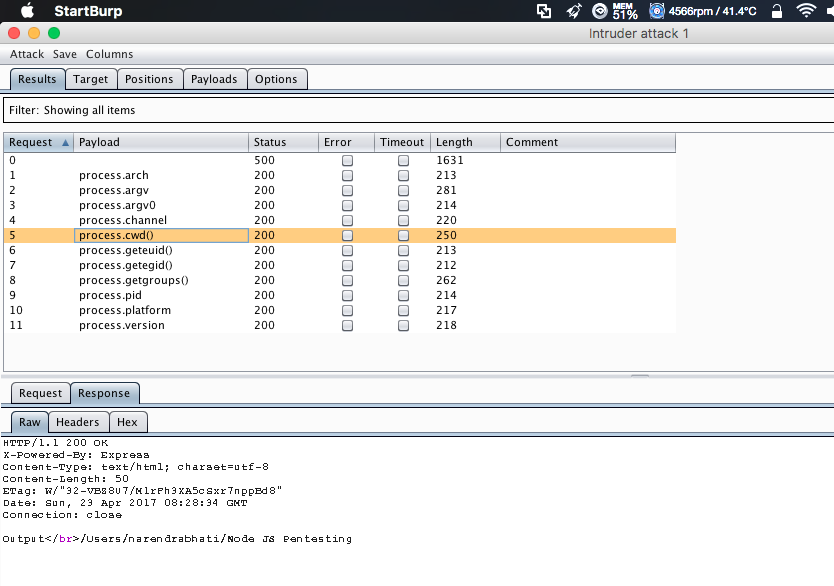Click the length value 281
This screenshot has height=586, width=834.
pyautogui.click(x=446, y=190)
